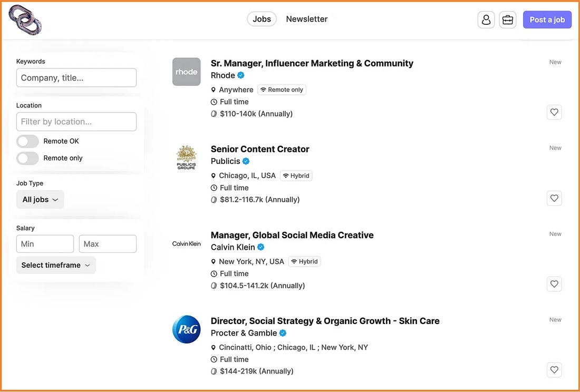This screenshot has height=392, width=580.
Task: Expand the All jobs dropdown
Action: tap(40, 200)
